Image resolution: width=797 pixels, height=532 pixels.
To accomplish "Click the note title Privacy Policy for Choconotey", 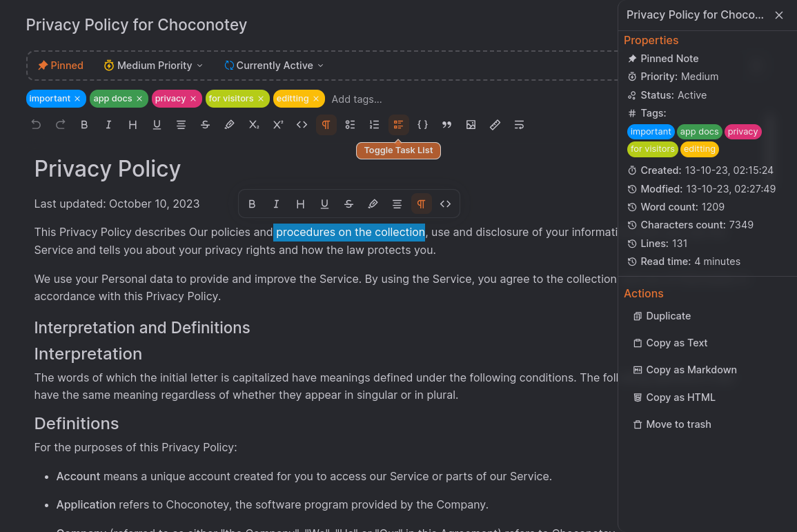I will coord(136,24).
